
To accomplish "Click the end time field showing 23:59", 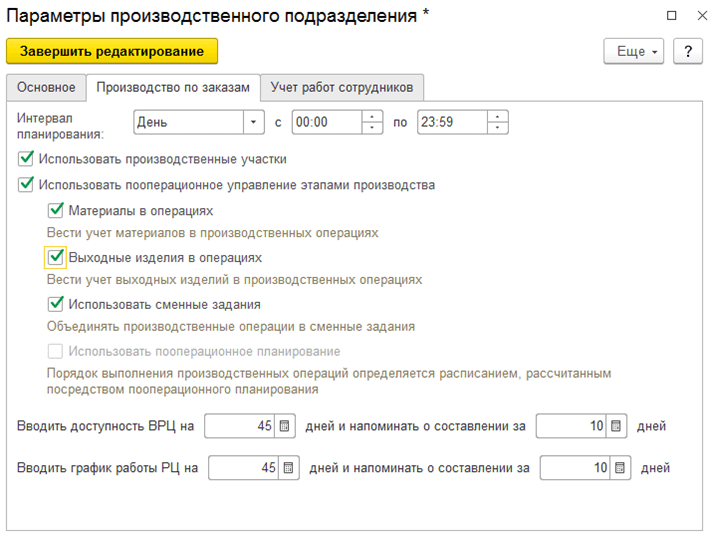I will (451, 123).
